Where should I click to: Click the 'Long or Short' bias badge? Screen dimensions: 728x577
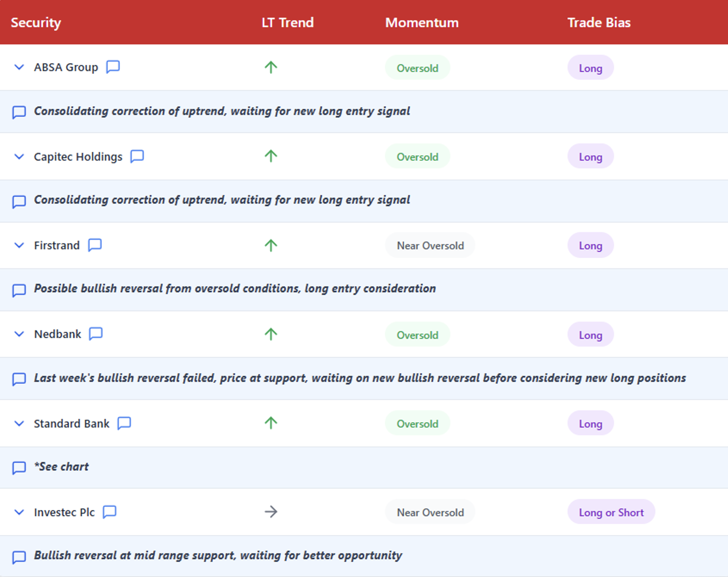tap(611, 512)
